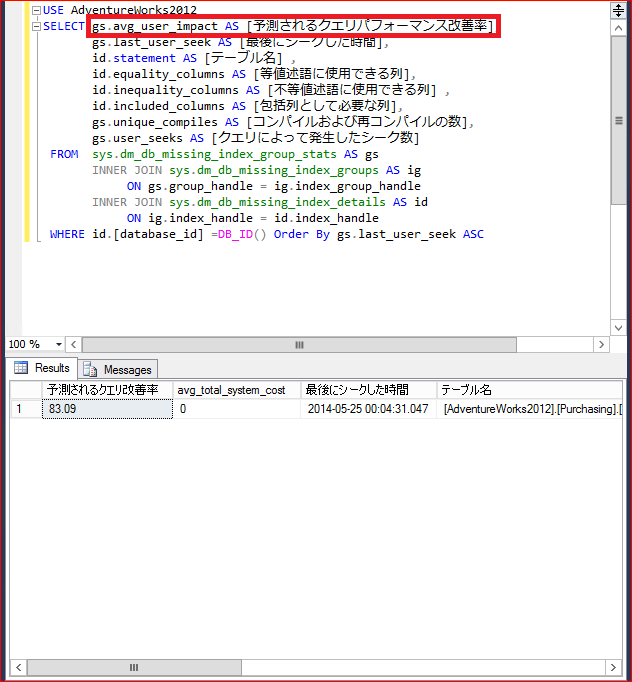Click the DB_ID() function in WHERE clause
This screenshot has height=682, width=632.
click(x=242, y=234)
